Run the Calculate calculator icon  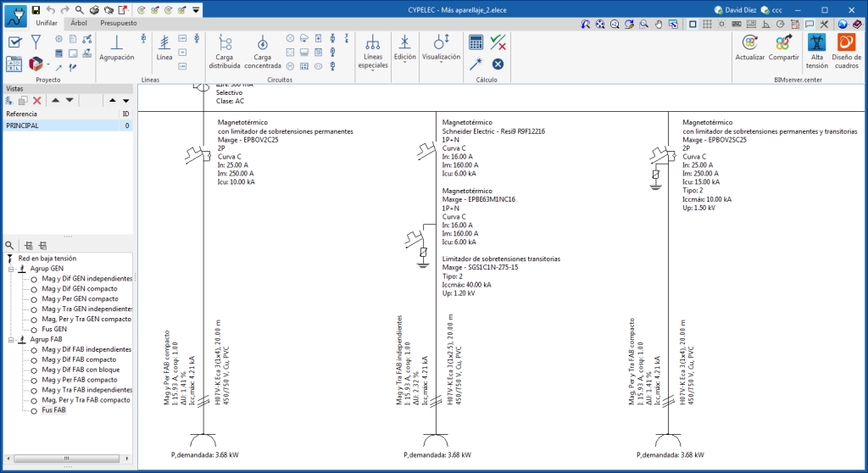(476, 42)
